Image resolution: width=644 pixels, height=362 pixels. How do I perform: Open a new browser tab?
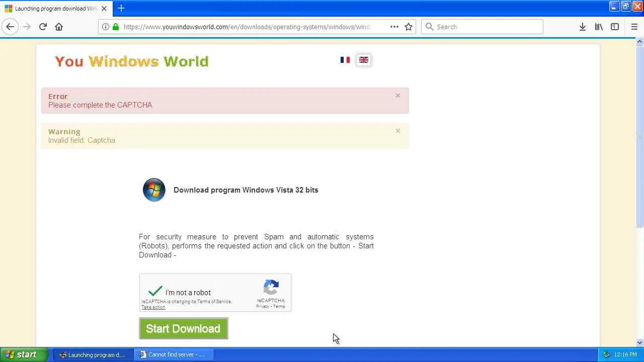tap(121, 8)
